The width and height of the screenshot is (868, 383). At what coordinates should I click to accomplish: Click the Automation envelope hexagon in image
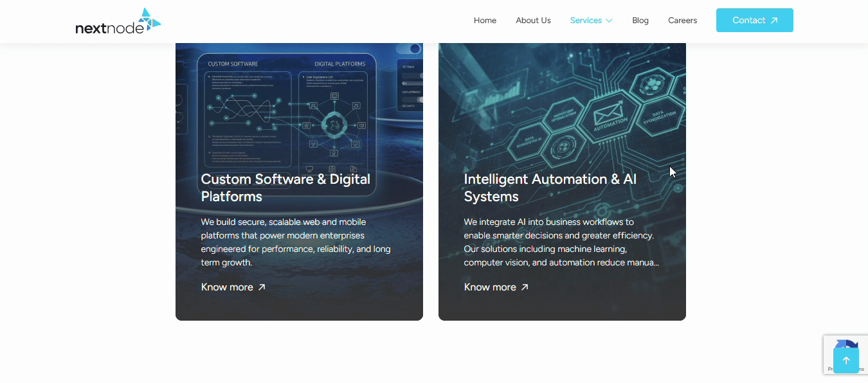[x=606, y=116]
